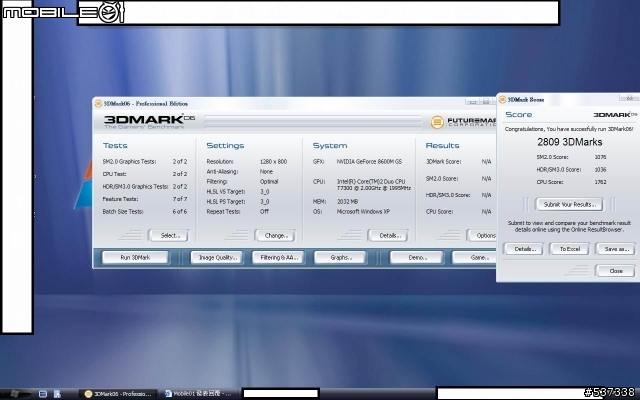This screenshot has height=400, width=640.
Task: Click Batch Size Tests 6 of 6 value
Action: (180, 211)
